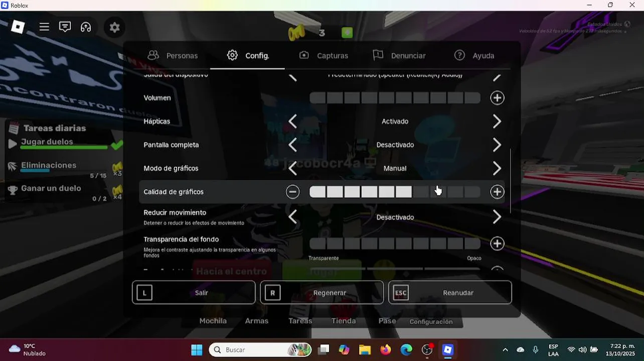Open Configuración in the game menu
This screenshot has width=644, height=361.
431,321
